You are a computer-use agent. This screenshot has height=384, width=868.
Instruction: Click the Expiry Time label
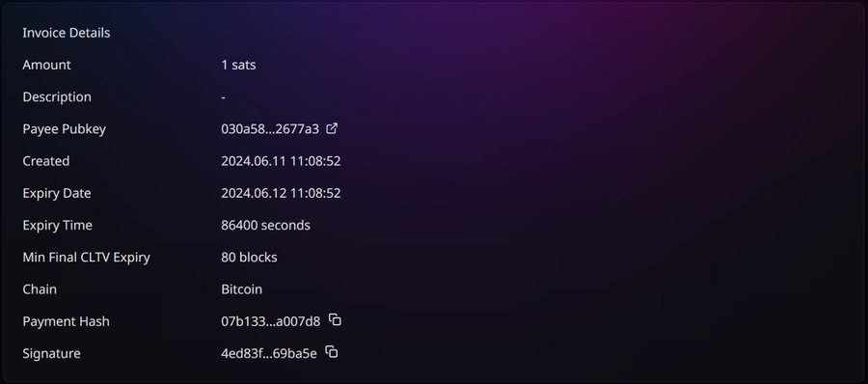click(x=58, y=226)
